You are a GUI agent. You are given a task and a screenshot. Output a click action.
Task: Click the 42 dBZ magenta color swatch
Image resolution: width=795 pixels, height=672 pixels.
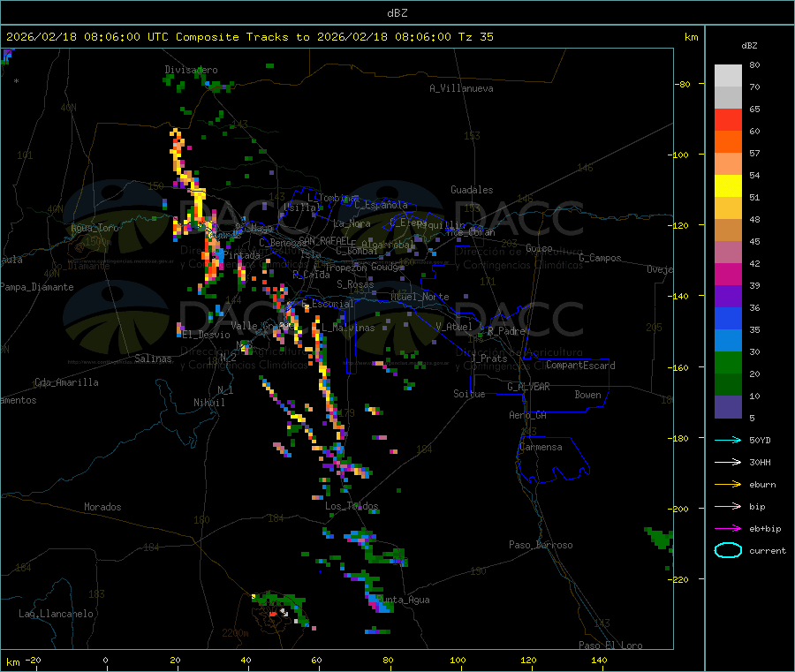click(x=728, y=274)
